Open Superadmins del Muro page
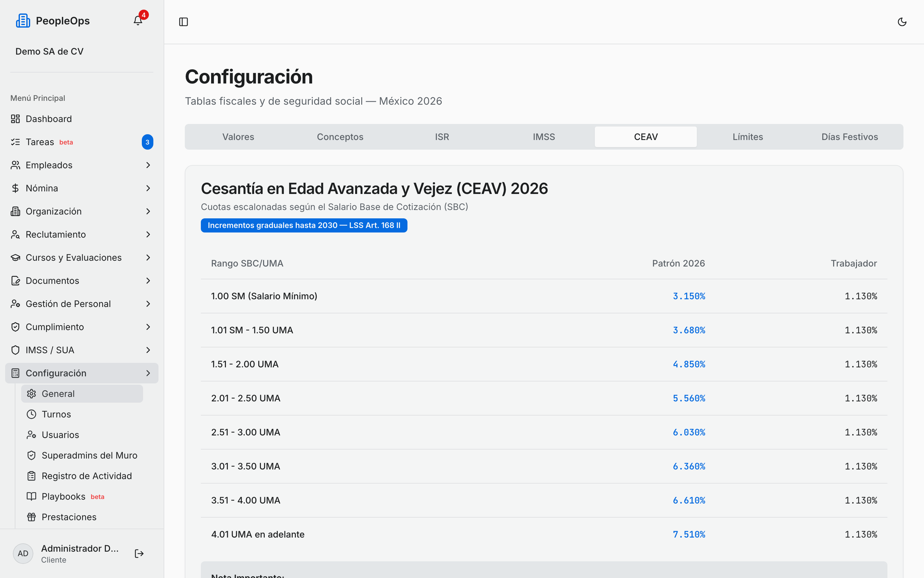Viewport: 924px width, 578px height. pos(82,455)
